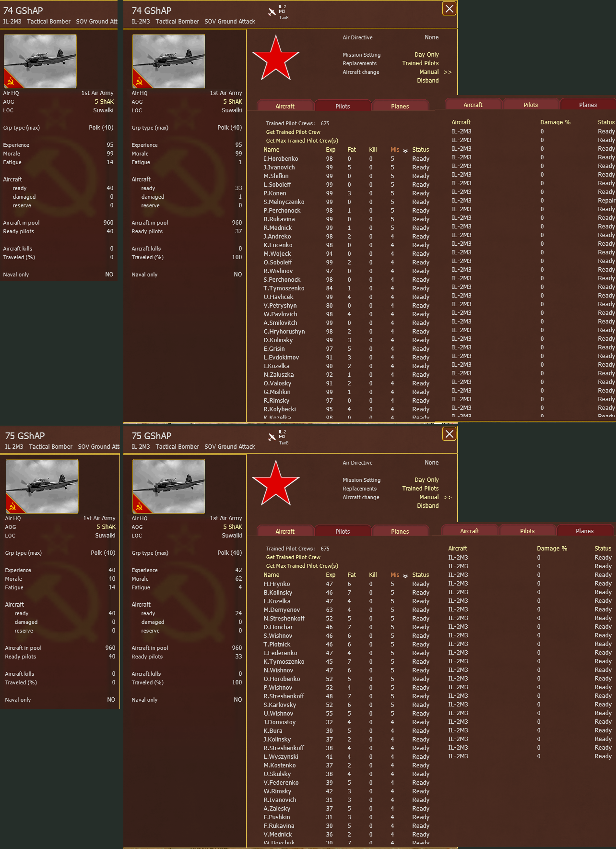The width and height of the screenshot is (616, 849).
Task: Set Air Directive None in 75 GShAP window
Action: 431,463
